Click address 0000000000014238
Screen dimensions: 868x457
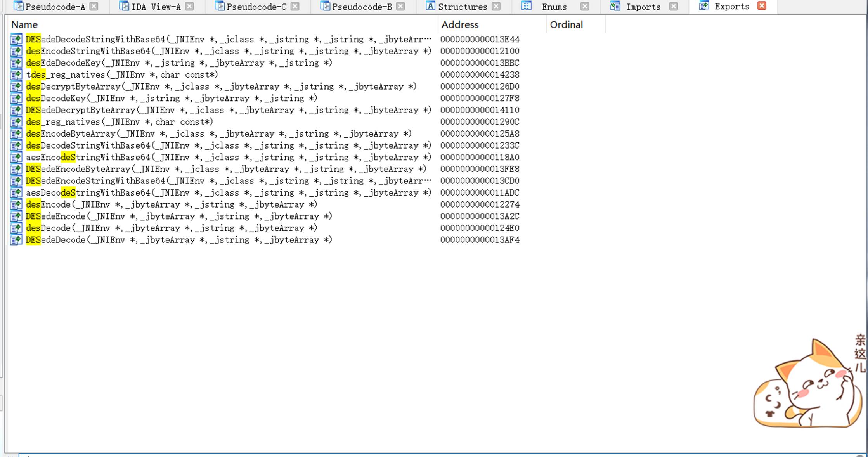[480, 74]
